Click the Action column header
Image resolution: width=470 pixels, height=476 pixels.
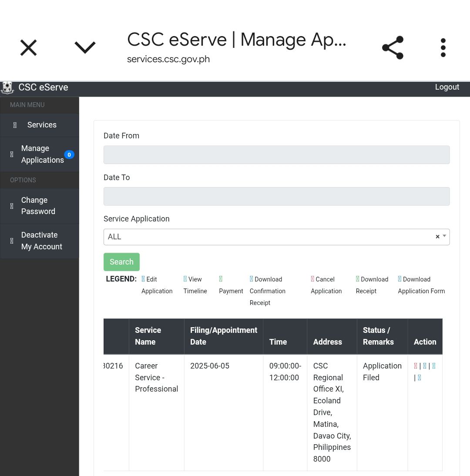pos(425,336)
